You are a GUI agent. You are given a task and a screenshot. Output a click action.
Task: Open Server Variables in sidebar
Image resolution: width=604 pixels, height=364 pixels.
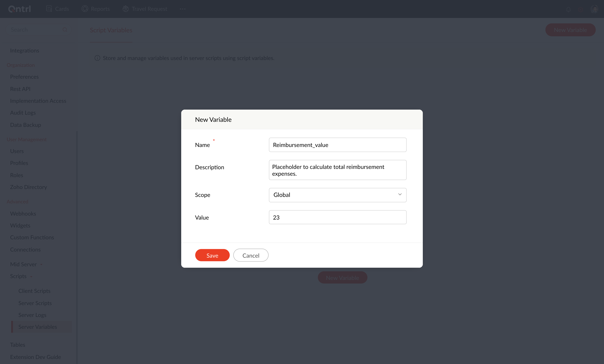click(x=38, y=327)
